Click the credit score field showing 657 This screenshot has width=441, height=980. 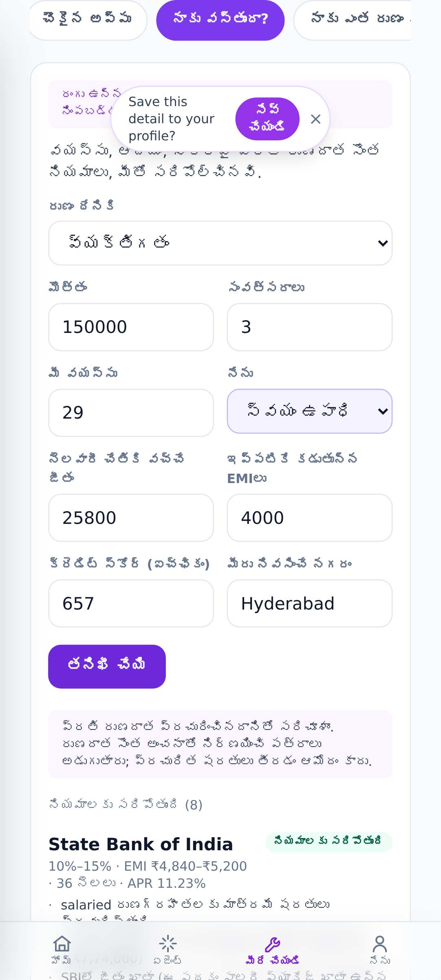click(131, 604)
